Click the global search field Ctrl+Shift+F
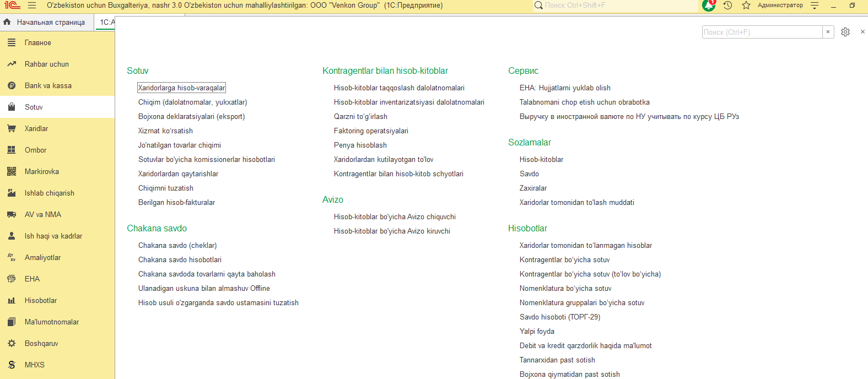Viewport: 868px width, 379px height. tap(614, 6)
